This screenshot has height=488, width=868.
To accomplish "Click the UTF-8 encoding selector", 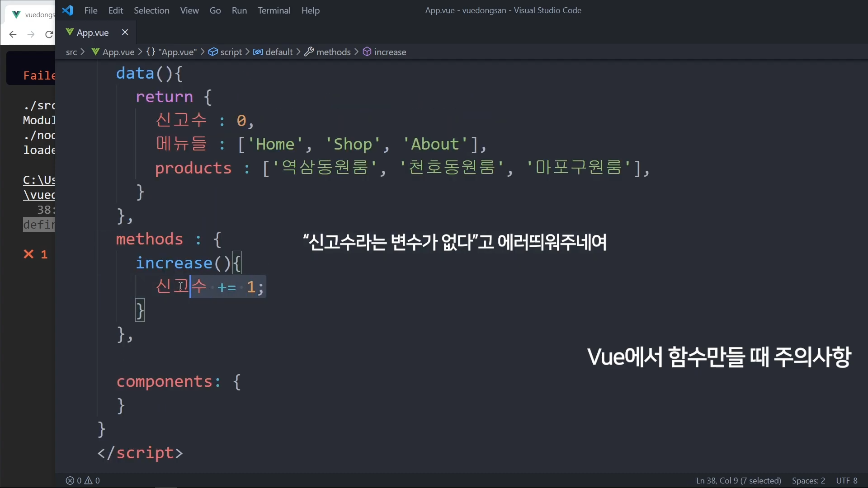I will (x=847, y=480).
